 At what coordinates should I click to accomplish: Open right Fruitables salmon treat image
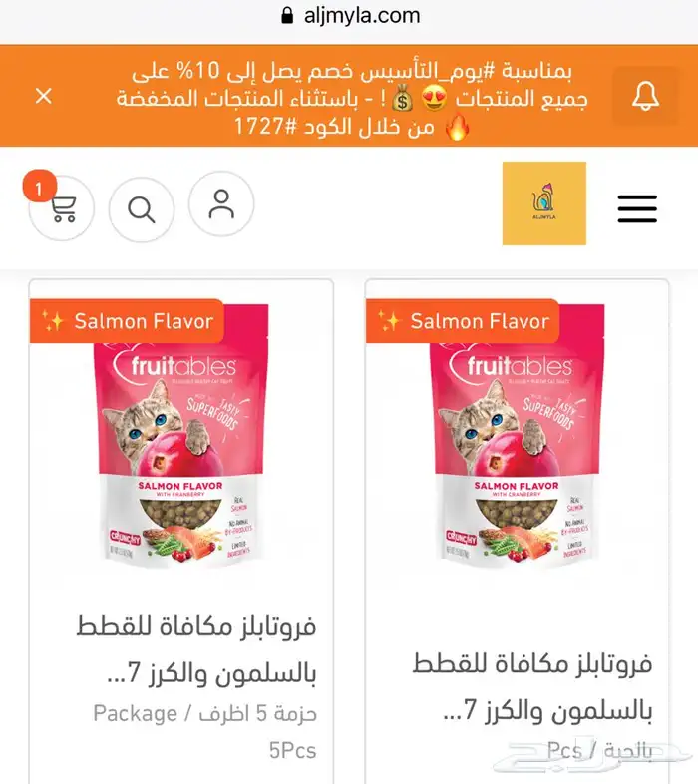click(517, 435)
